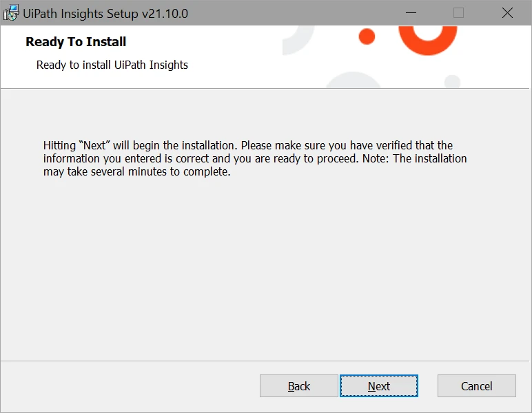The width and height of the screenshot is (532, 413).
Task: Click the Ready to install UiPath Insights subtitle
Action: (x=112, y=65)
